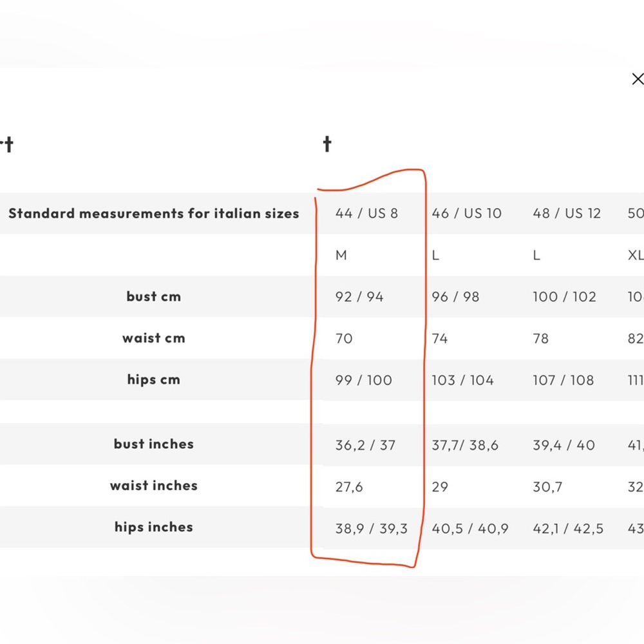644x644 pixels.
Task: Select the 46 / US 10 size column header
Action: tap(466, 213)
